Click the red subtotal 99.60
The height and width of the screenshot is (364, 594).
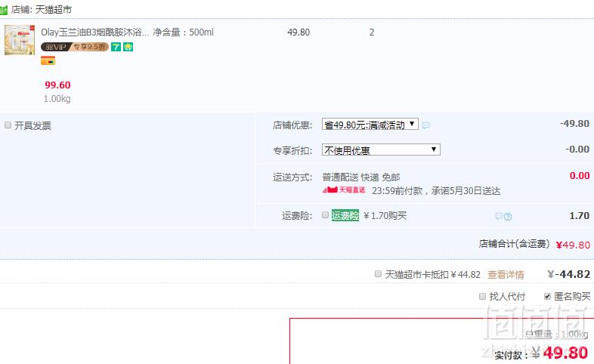pyautogui.click(x=57, y=85)
